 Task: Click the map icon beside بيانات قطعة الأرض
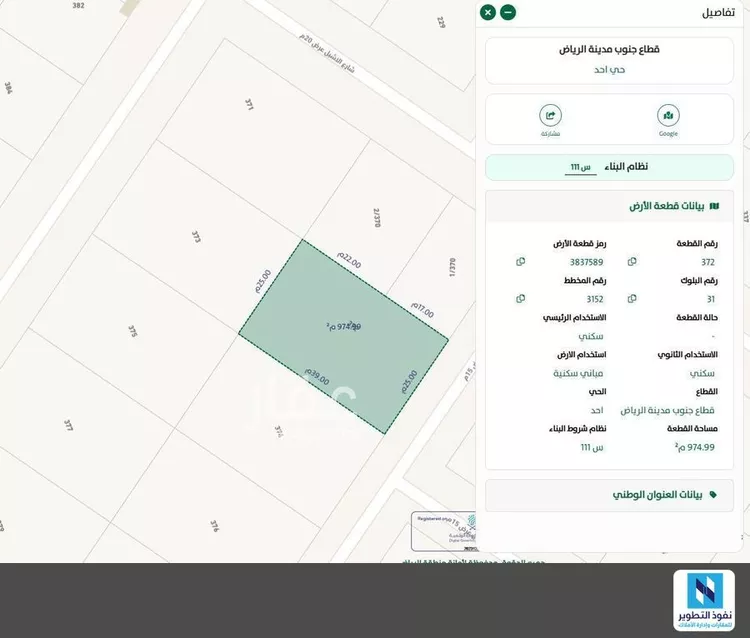(x=715, y=206)
